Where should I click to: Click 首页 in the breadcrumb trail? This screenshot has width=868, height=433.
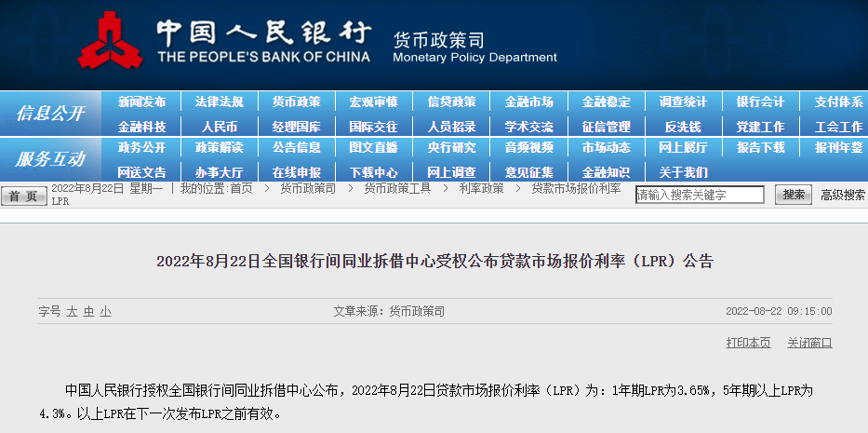point(241,188)
